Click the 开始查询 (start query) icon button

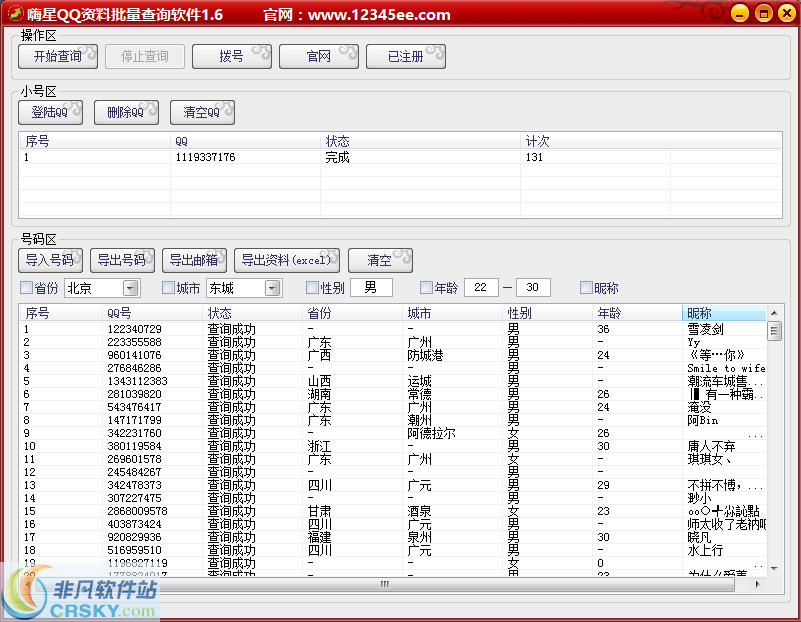(x=57, y=57)
